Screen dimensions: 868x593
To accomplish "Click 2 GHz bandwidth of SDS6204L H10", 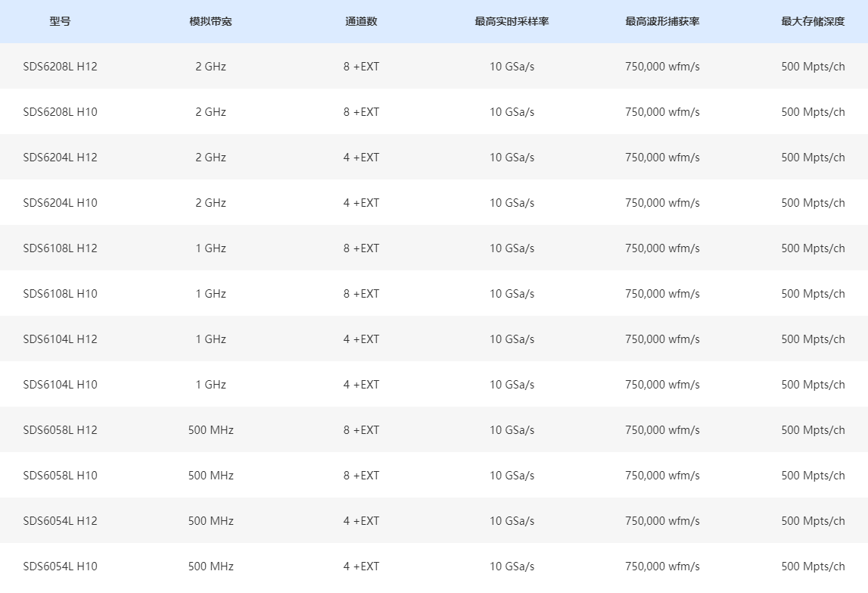I will click(x=210, y=203).
